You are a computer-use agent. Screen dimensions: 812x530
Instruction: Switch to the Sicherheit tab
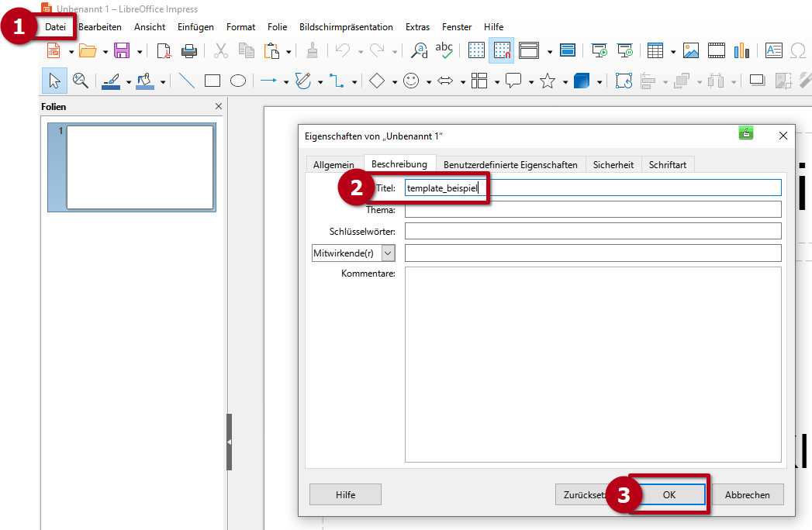(613, 164)
